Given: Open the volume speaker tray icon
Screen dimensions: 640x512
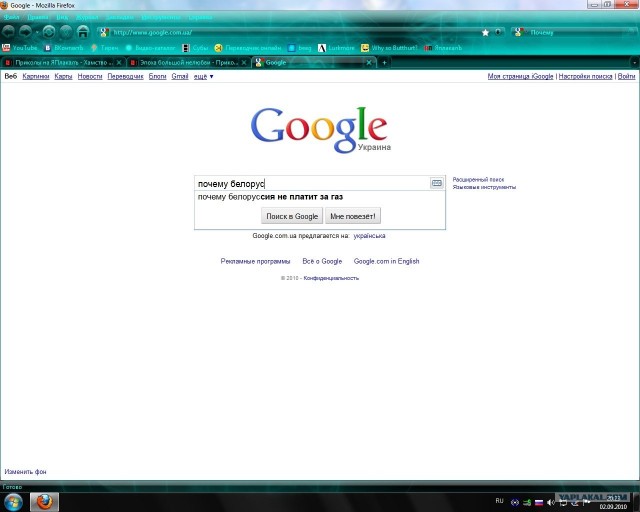Looking at the screenshot, I should tap(551, 502).
